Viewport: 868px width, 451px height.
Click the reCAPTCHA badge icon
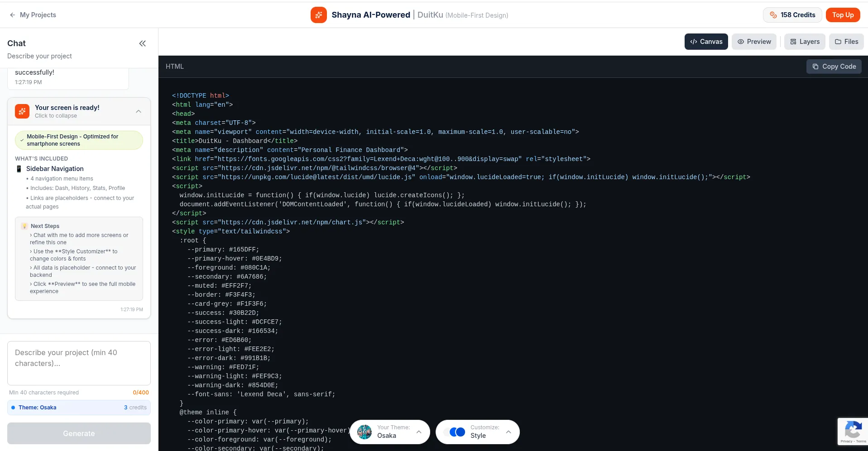point(853,430)
